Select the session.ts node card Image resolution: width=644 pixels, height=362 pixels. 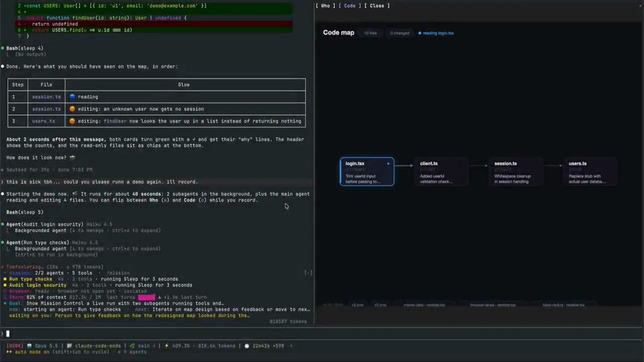(x=516, y=172)
